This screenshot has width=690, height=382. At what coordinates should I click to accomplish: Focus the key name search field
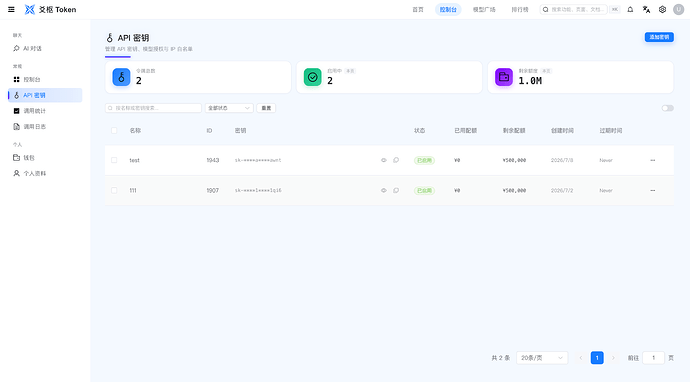tap(153, 108)
